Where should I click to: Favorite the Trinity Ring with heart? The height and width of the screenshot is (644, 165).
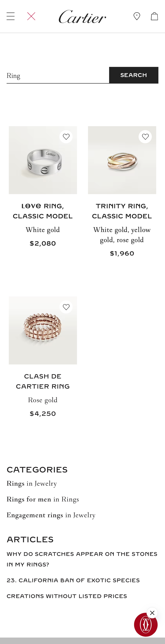145,137
